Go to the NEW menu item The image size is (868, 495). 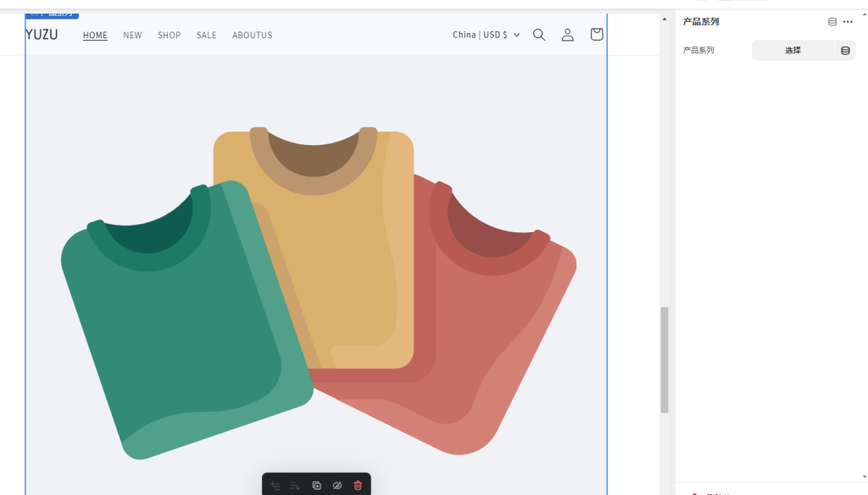pyautogui.click(x=132, y=36)
